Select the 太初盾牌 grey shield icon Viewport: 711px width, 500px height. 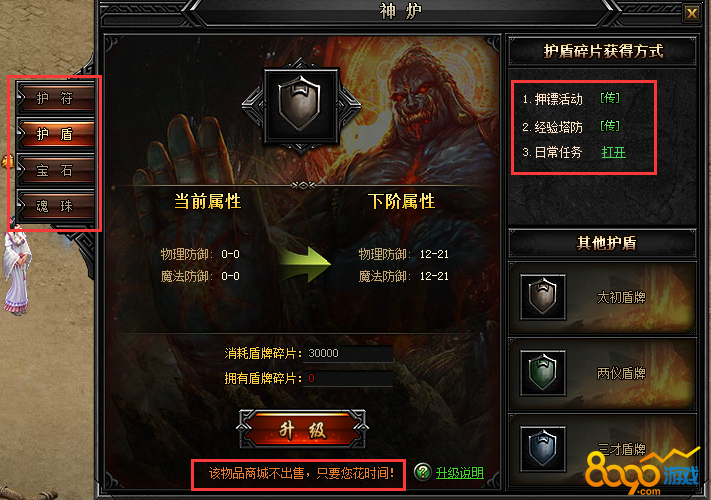543,297
